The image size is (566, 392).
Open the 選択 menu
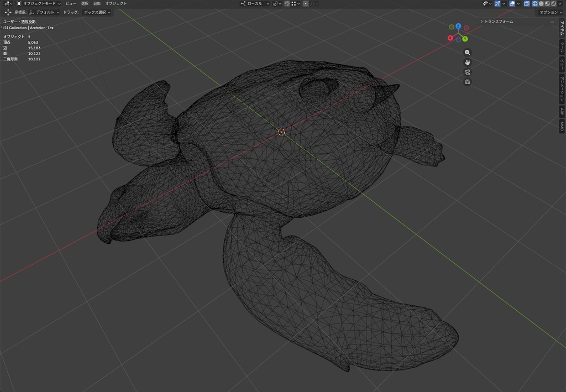pos(85,3)
